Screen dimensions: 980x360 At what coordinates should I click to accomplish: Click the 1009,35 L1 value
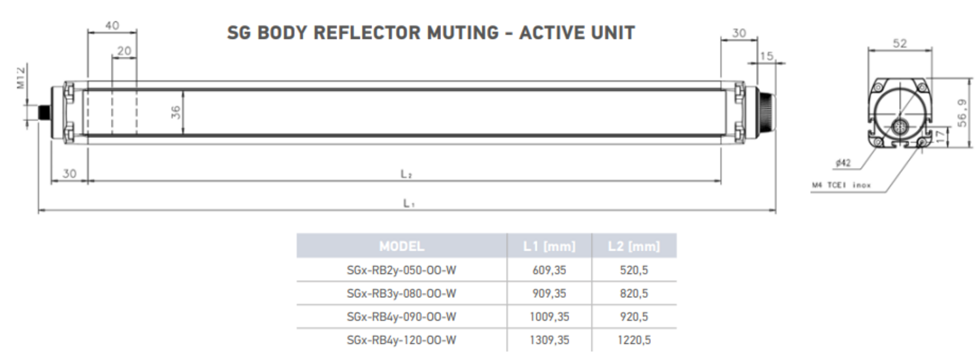[549, 317]
